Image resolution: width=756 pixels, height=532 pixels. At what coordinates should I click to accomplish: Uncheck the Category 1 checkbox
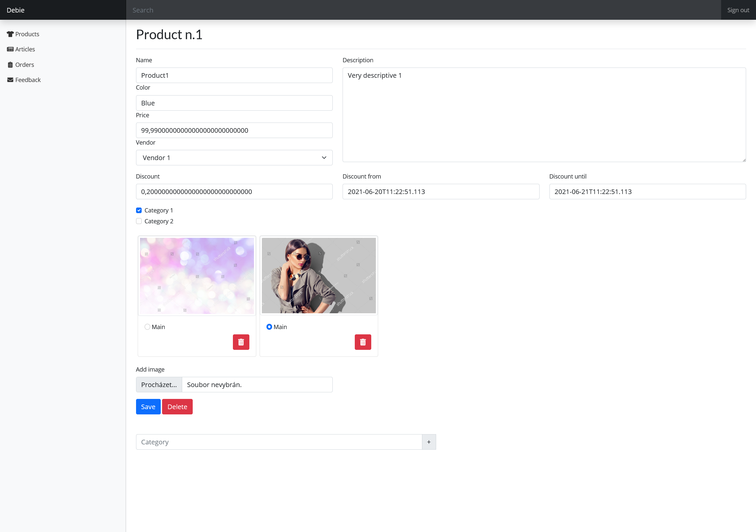coord(139,210)
